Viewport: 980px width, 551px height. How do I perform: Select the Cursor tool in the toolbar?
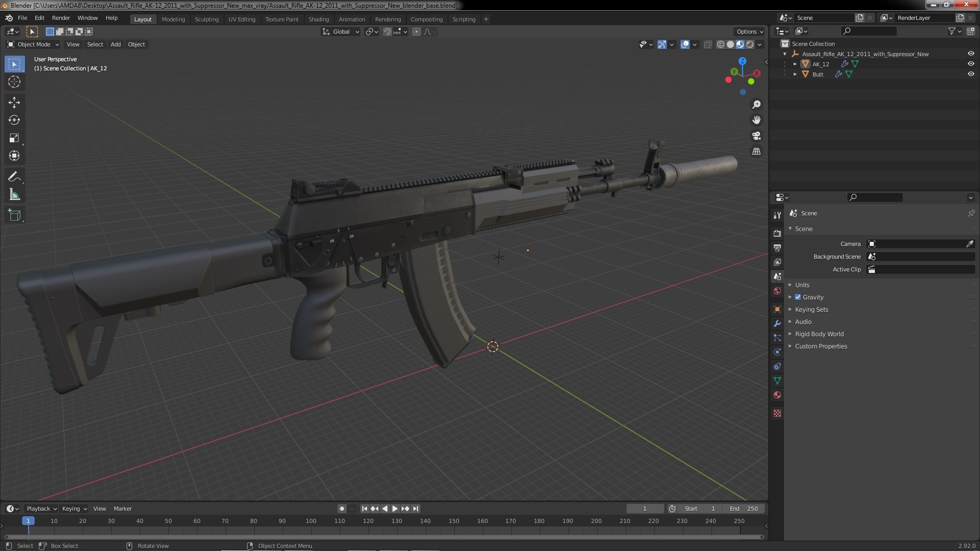click(14, 82)
